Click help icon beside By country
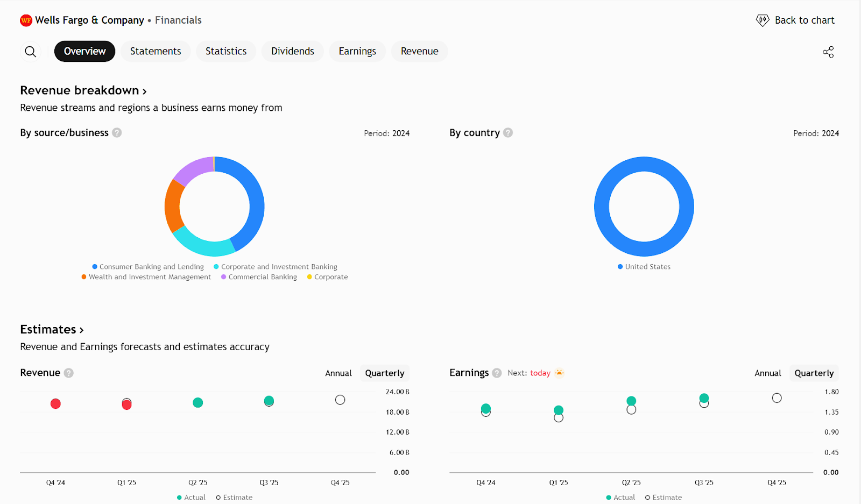This screenshot has width=861, height=504. pos(508,133)
